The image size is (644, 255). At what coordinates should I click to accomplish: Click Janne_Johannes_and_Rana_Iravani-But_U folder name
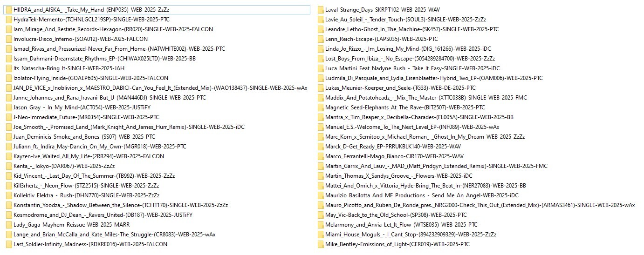pos(110,98)
